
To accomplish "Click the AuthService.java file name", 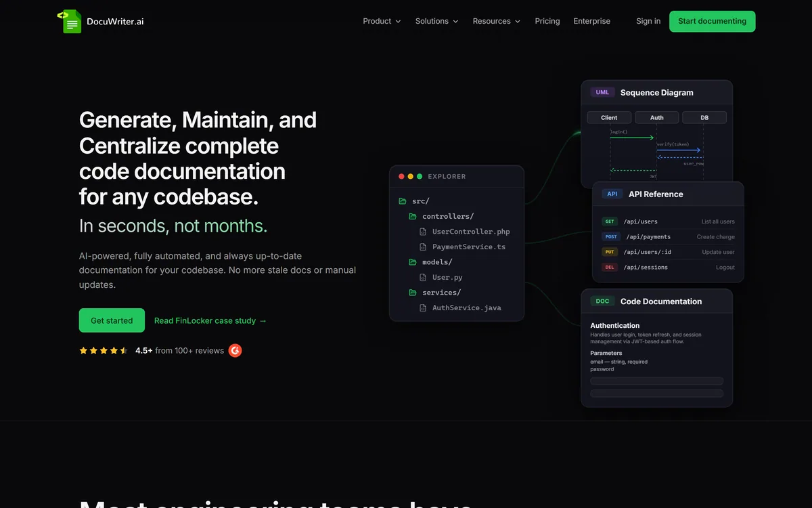I will 467,308.
